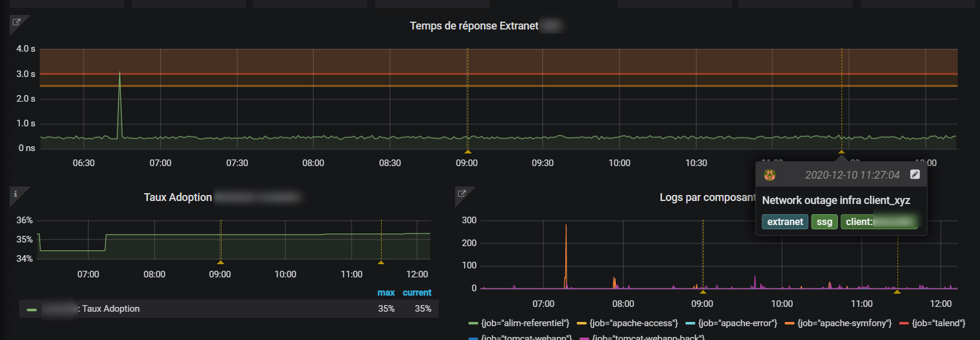Open color swatch for apache-symfony series
Screen dimensions: 980x340
tap(790, 324)
